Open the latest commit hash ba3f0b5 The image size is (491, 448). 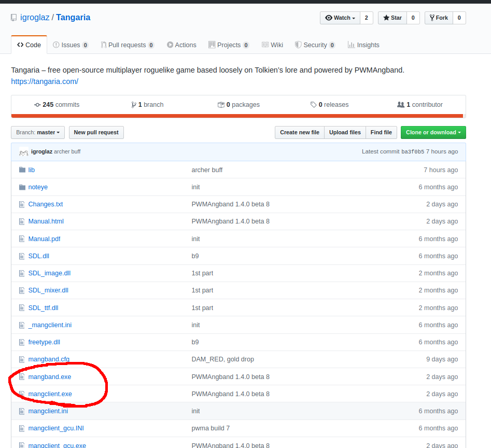[413, 151]
